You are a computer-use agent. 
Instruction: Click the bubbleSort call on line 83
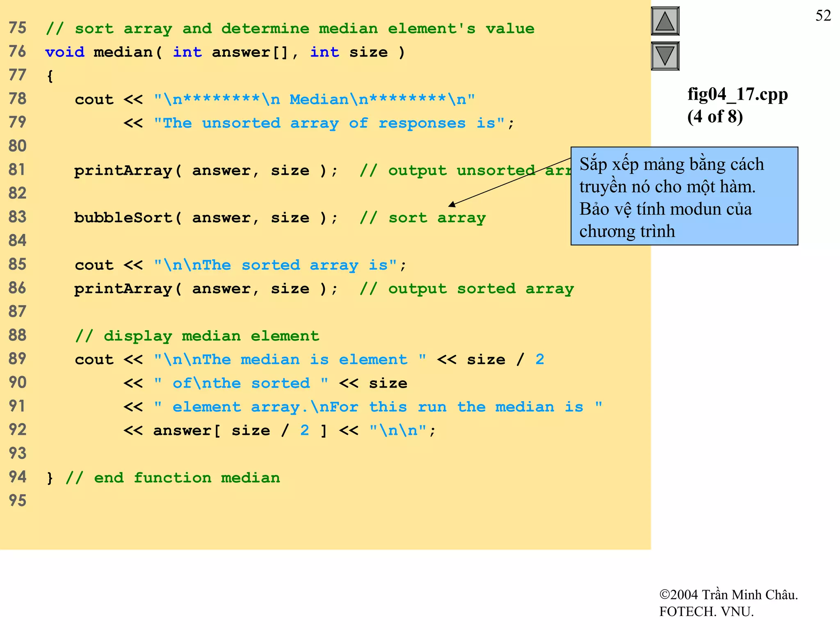[206, 217]
